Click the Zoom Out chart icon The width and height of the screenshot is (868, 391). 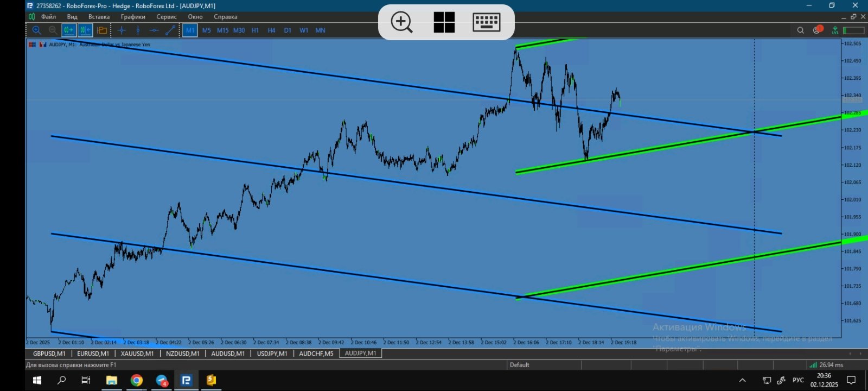click(x=53, y=30)
